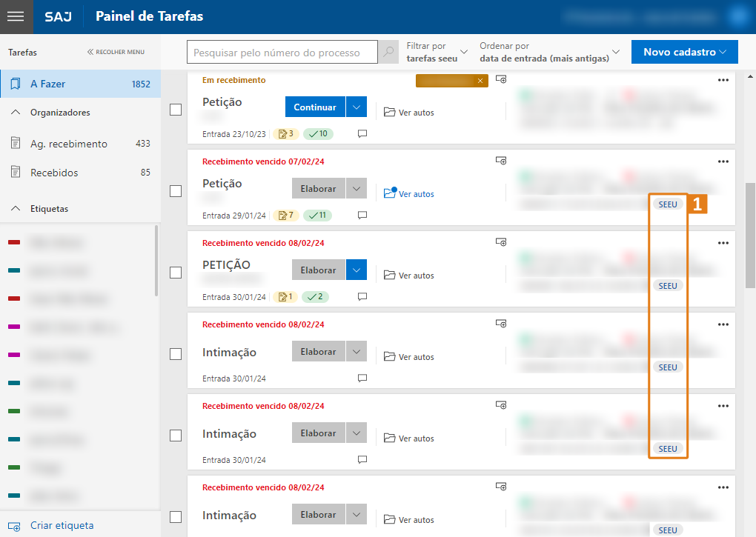
Task: Select Ag. recebimento organizer
Action: (68, 144)
